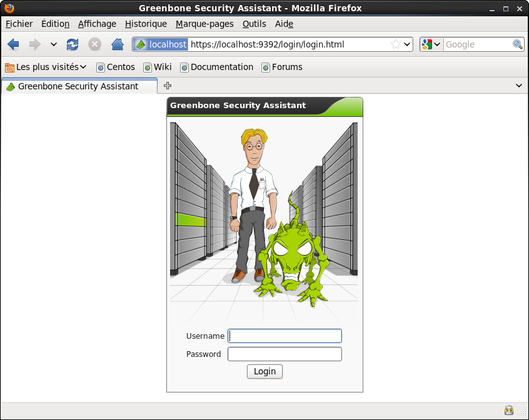The width and height of the screenshot is (529, 420).
Task: Expand the back/forward history dropdown
Action: click(54, 44)
